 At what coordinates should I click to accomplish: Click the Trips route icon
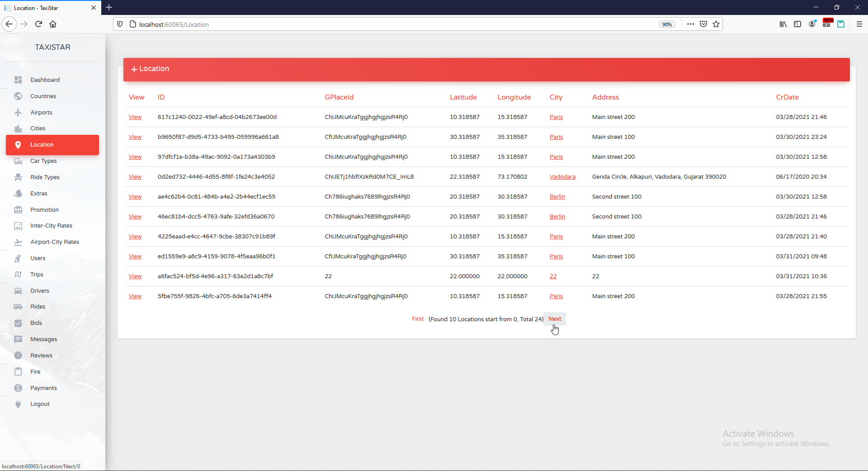tap(18, 275)
